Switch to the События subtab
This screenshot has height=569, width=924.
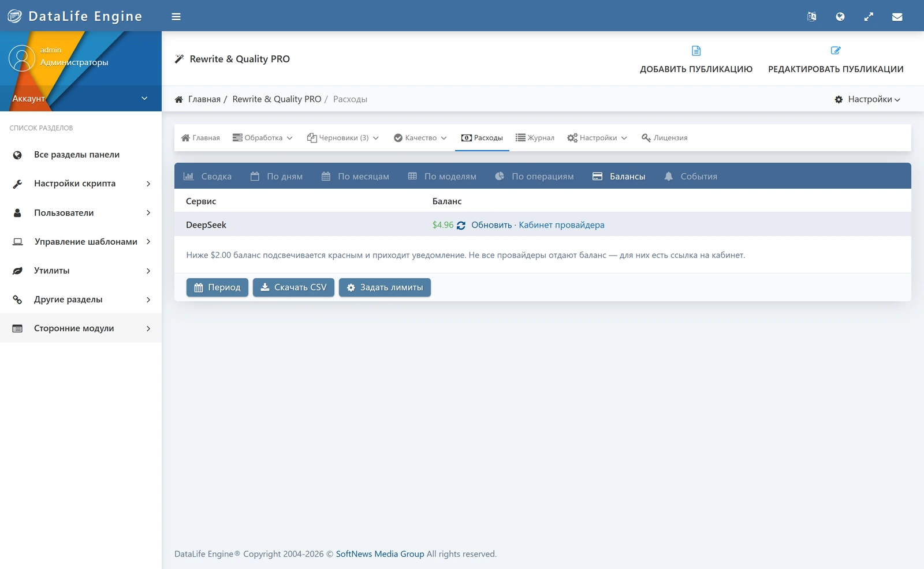pos(691,177)
